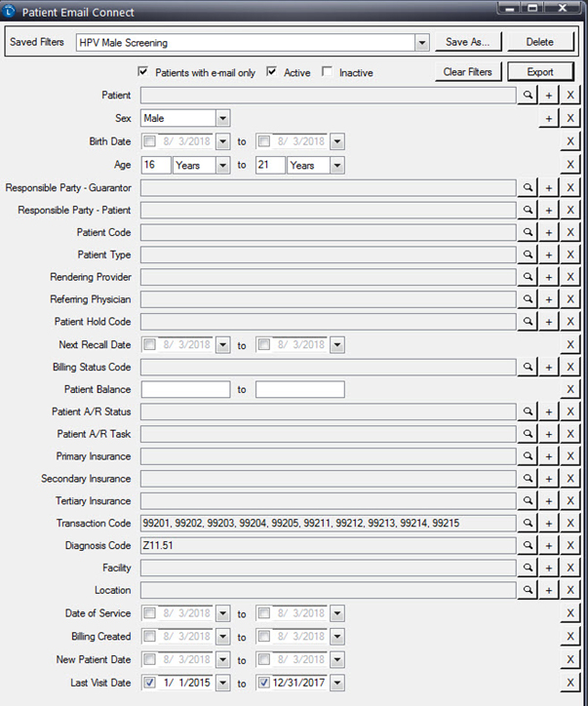
Task: Open Birth Date start calendar dropdown
Action: pyautogui.click(x=223, y=141)
